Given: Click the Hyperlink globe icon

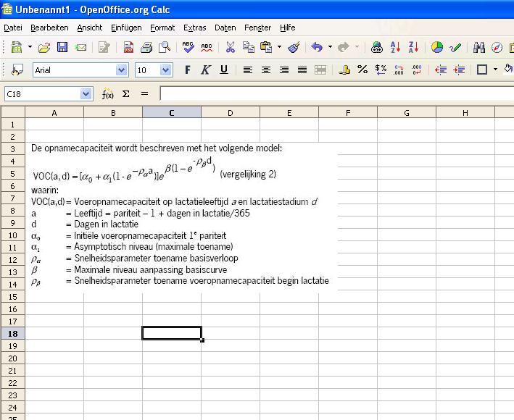Looking at the screenshot, I should click(377, 48).
